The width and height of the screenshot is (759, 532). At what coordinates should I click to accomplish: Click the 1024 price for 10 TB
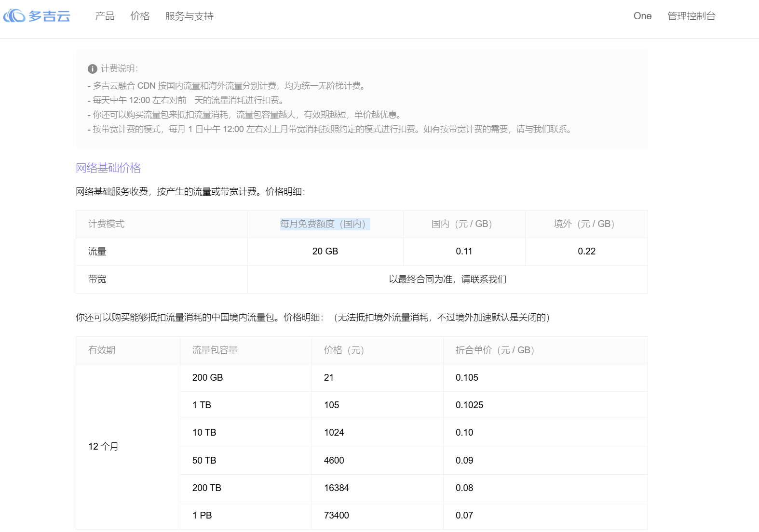pos(334,433)
